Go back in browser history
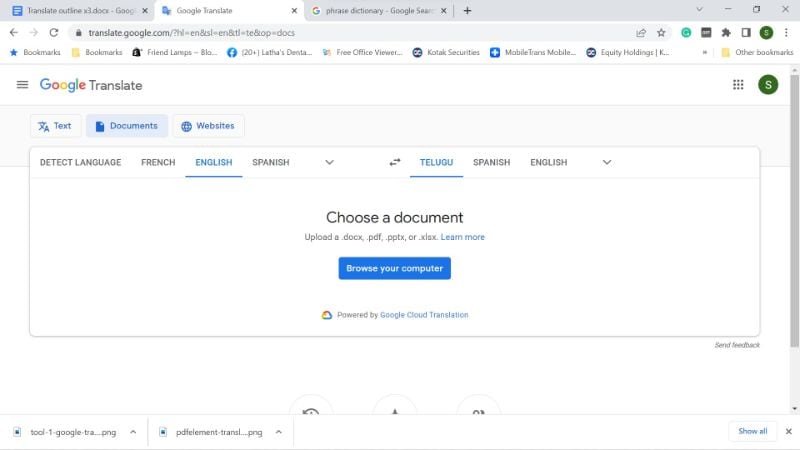Image resolution: width=800 pixels, height=450 pixels. (14, 33)
